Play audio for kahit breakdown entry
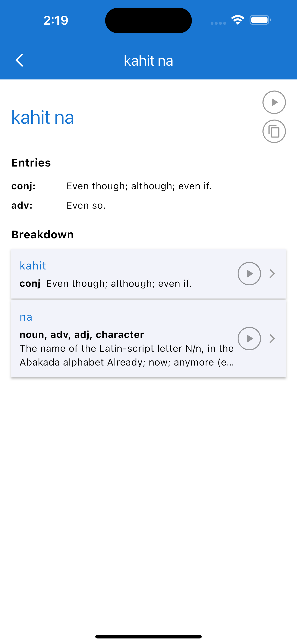Viewport: 297px width, 644px height. pos(249,273)
